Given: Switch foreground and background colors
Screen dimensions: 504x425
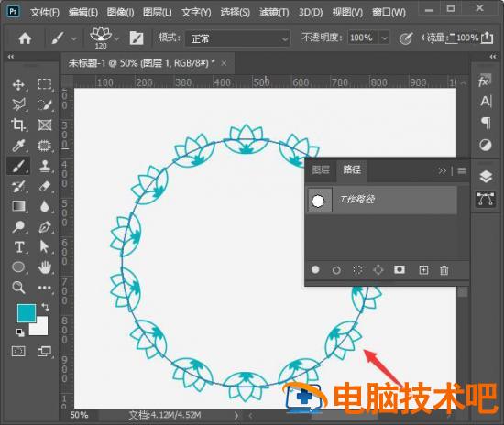Looking at the screenshot, I should pyautogui.click(x=45, y=307).
